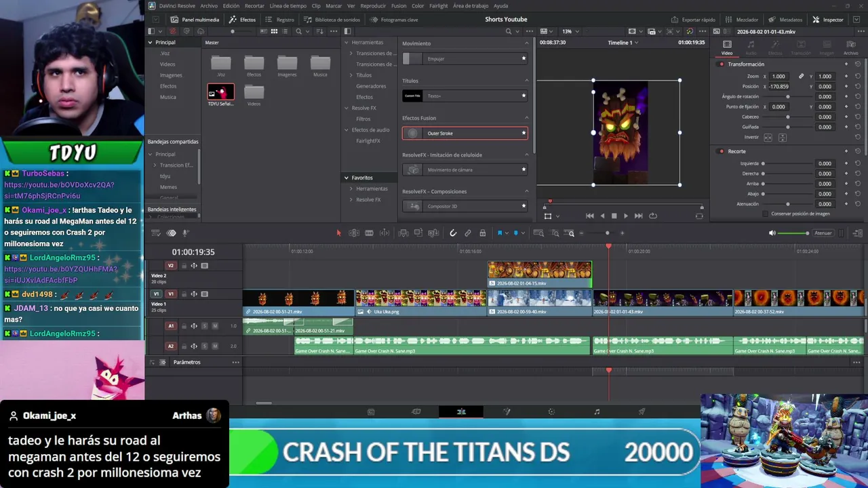
Task: Reset Zoom parameter in Inspector
Action: 858,77
